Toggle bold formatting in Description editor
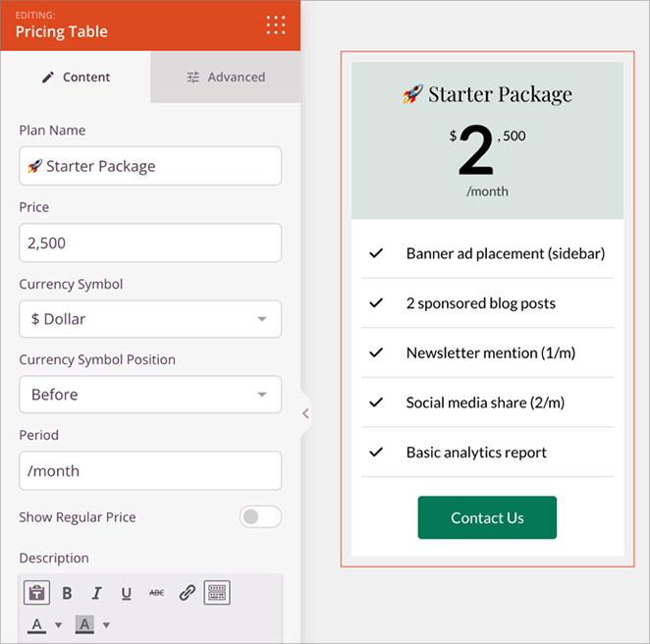The width and height of the screenshot is (650, 644). (67, 593)
